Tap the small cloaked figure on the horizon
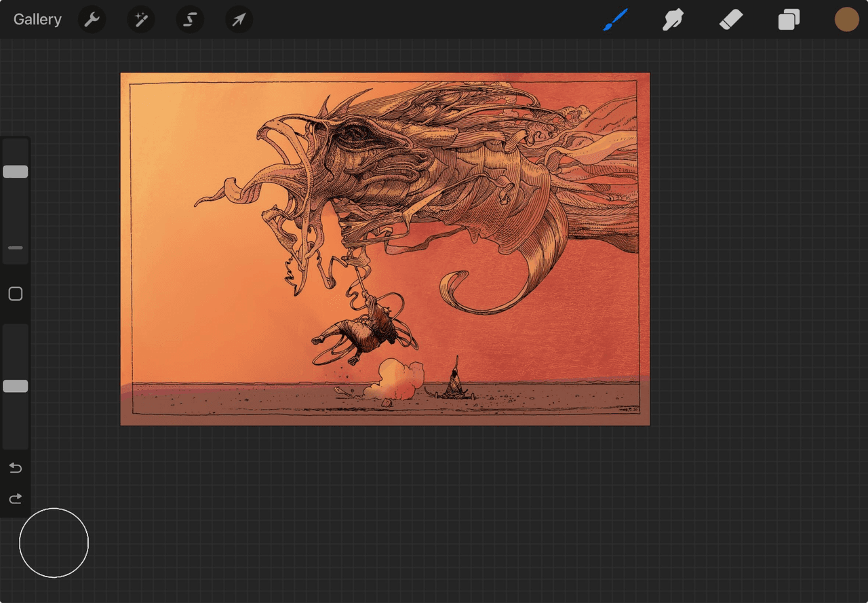Screen dimensions: 868x603 pyautogui.click(x=456, y=381)
